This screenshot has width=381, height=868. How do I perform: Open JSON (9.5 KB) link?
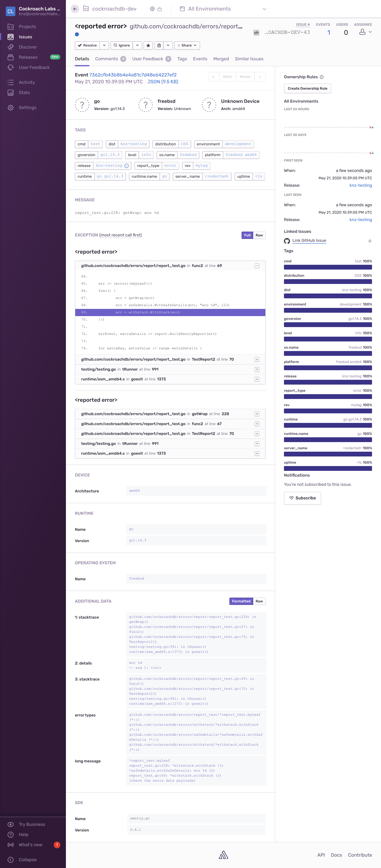click(x=163, y=82)
